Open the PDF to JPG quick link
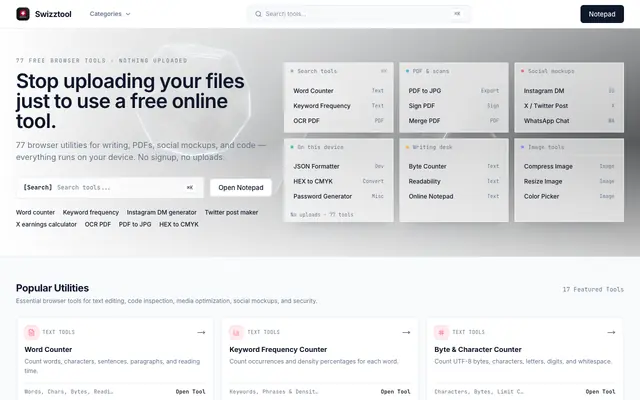Viewport: 640px width, 400px height. [135, 224]
